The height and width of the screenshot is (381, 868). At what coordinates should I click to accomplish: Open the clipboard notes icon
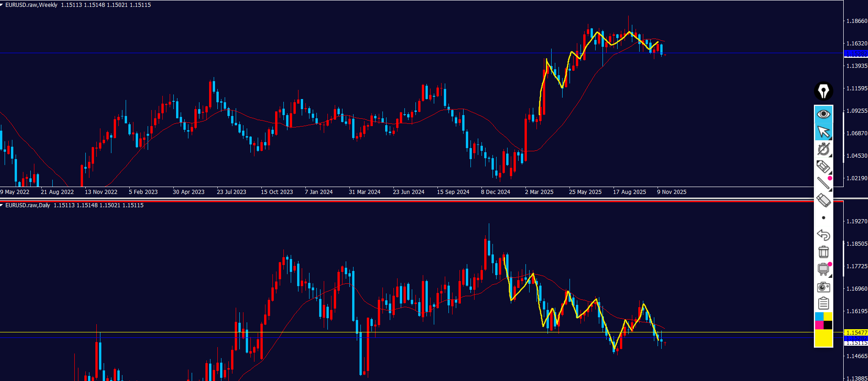tap(823, 304)
